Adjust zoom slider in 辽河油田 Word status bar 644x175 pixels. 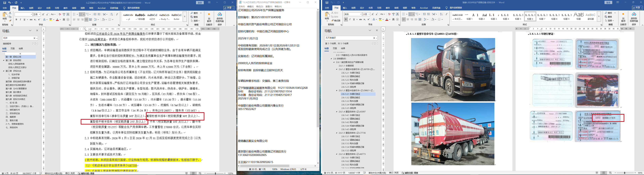(x=216, y=173)
